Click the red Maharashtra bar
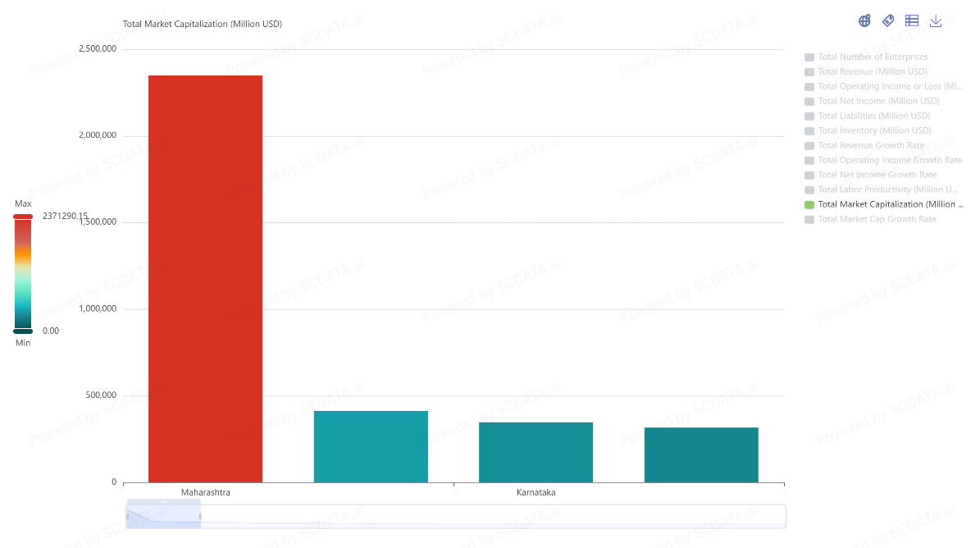Image resolution: width=980 pixels, height=548 pixels. [x=205, y=279]
